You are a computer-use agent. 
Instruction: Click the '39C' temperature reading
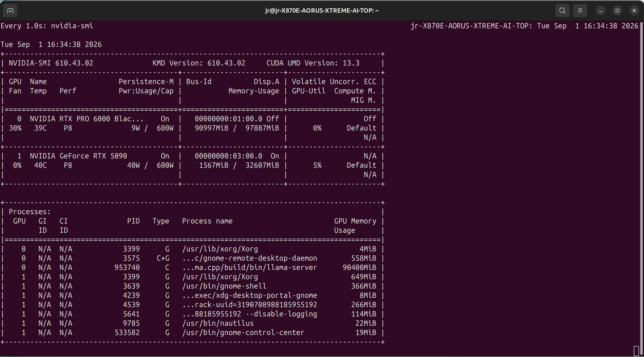[41, 128]
